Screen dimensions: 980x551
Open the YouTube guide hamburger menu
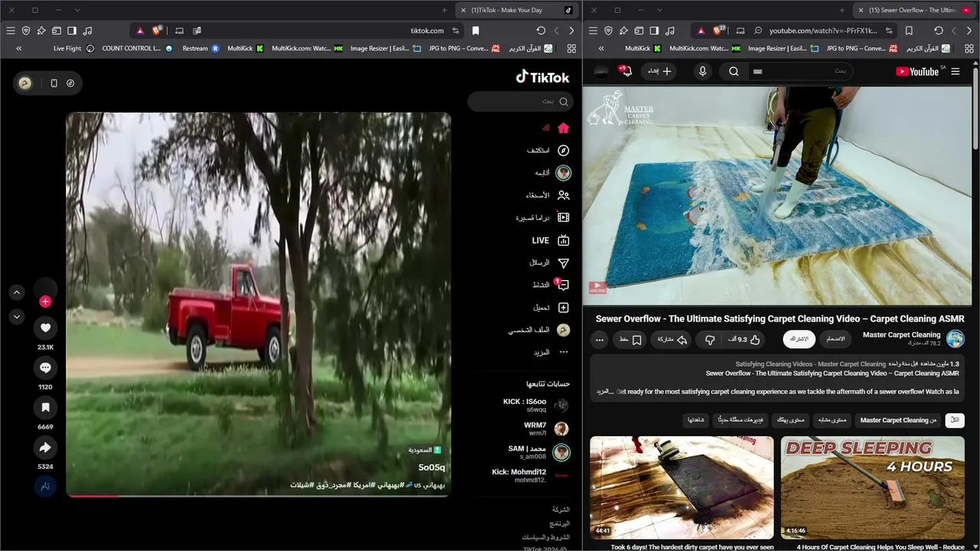(955, 71)
